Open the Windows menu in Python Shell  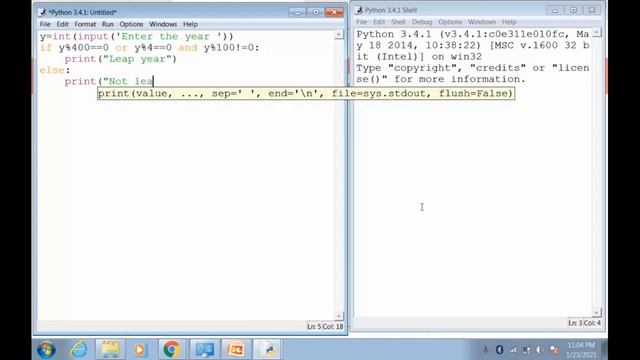click(x=482, y=22)
